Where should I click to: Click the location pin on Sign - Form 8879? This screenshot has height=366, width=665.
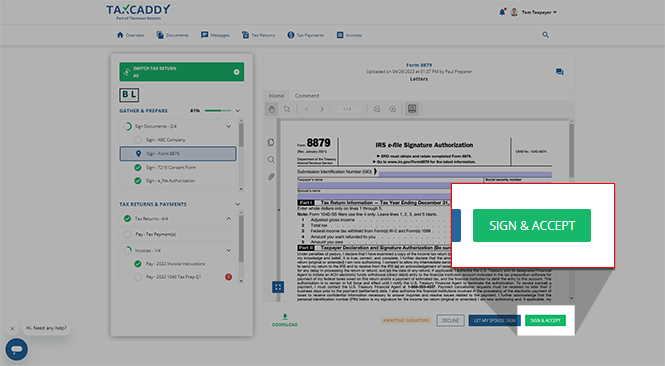138,154
